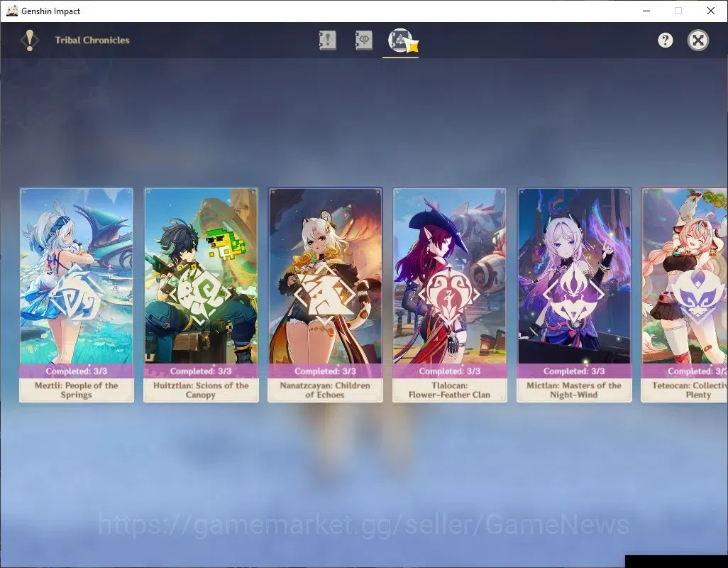This screenshot has width=728, height=568.
Task: Close the Genshin Impact window
Action: click(x=711, y=11)
